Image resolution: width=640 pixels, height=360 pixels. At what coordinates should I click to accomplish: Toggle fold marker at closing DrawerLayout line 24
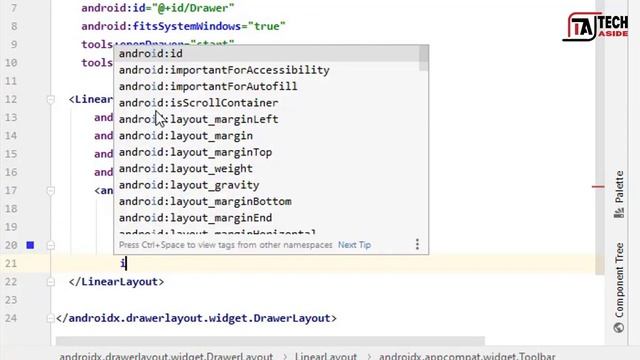click(x=51, y=318)
